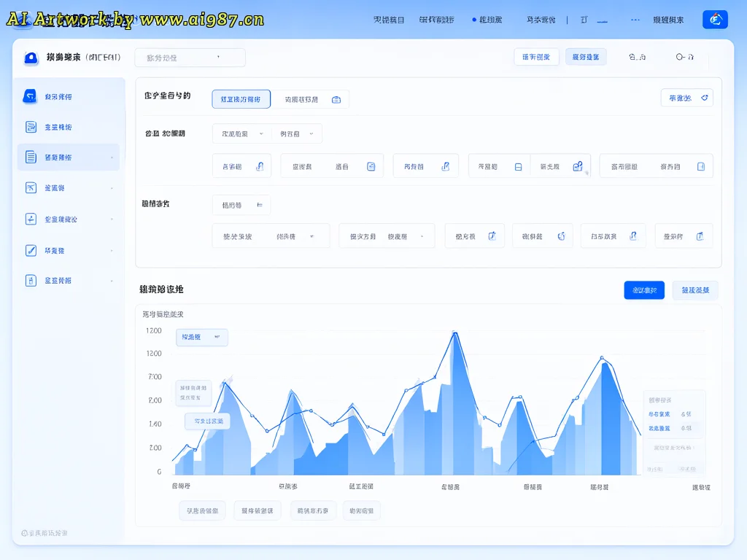Image resolution: width=747 pixels, height=560 pixels.
Task: Open the first item in the top navigation bar
Action: (389, 20)
